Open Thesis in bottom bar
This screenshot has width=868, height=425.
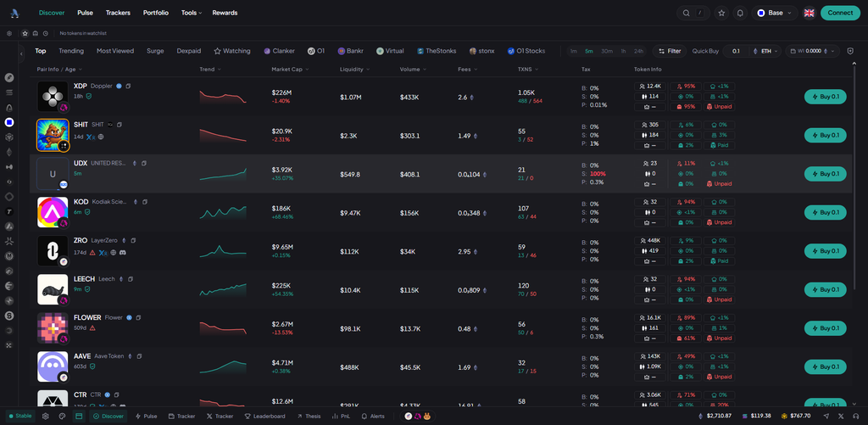click(x=309, y=417)
